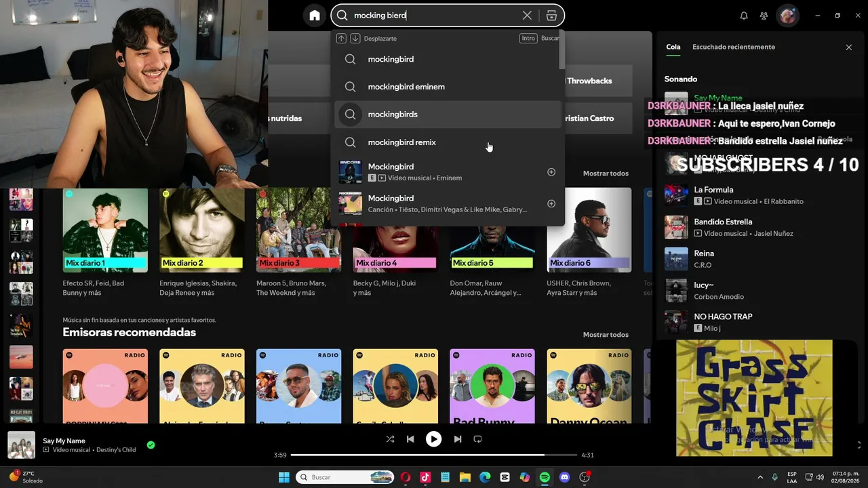Open TikTok from the taskbar
This screenshot has width=868, height=488.
pos(425,477)
